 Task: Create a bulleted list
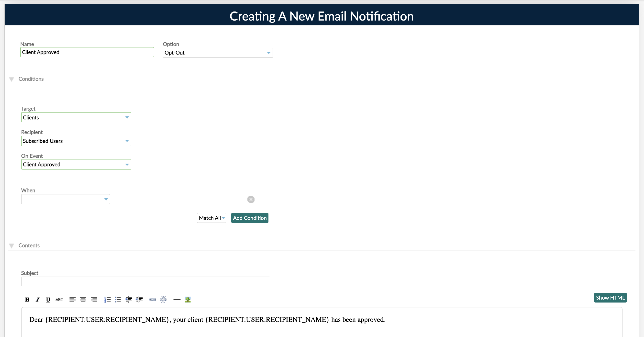pyautogui.click(x=118, y=300)
